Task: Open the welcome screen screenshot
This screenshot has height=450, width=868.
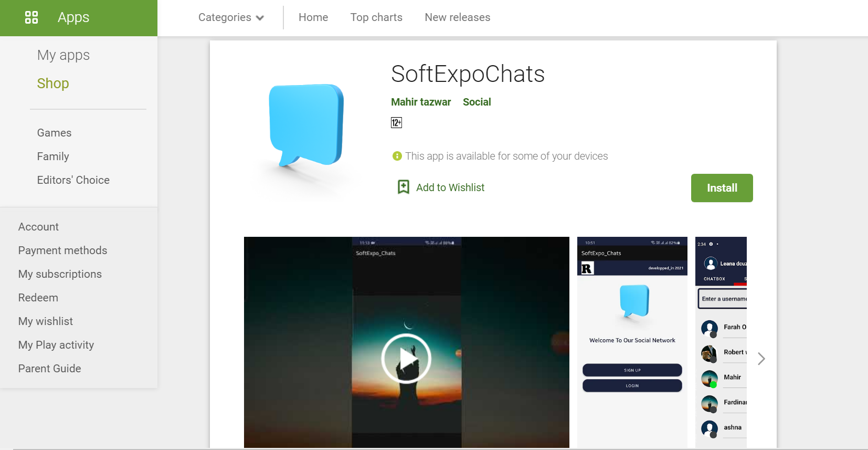Action: click(x=632, y=342)
